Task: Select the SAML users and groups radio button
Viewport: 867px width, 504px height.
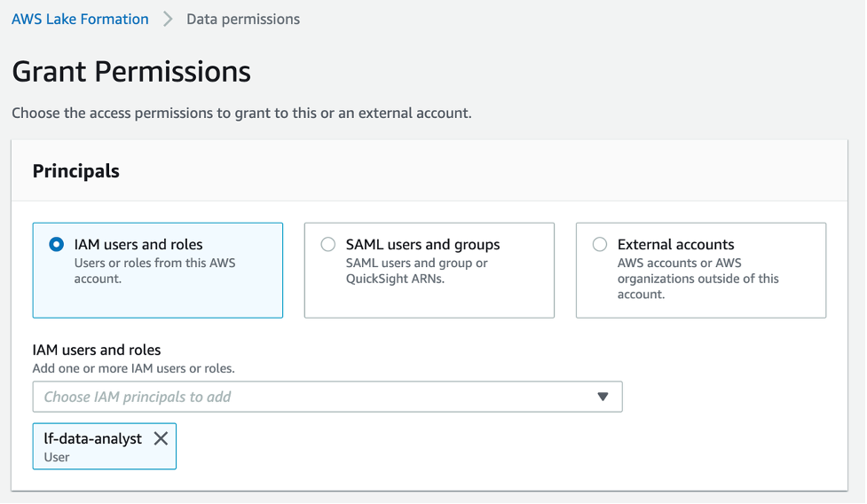Action: pos(328,245)
